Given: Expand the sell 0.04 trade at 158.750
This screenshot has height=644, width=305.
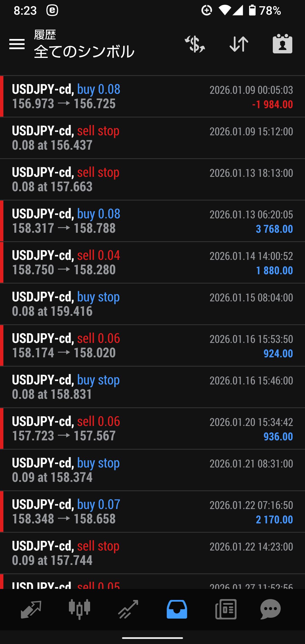Looking at the screenshot, I should coord(152,262).
